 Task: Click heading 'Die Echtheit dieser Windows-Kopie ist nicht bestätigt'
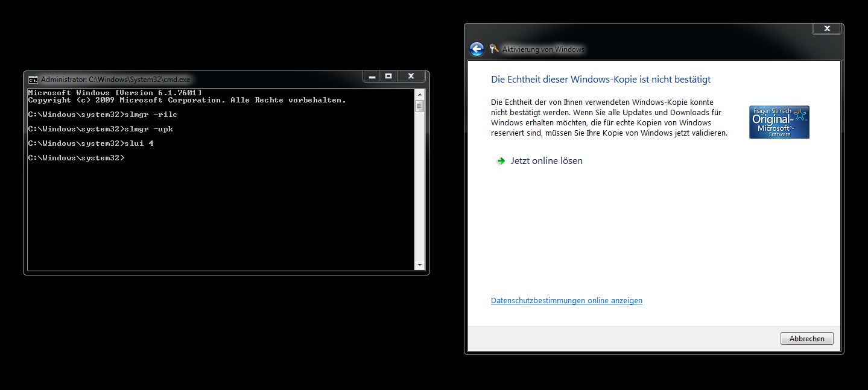[x=601, y=79]
